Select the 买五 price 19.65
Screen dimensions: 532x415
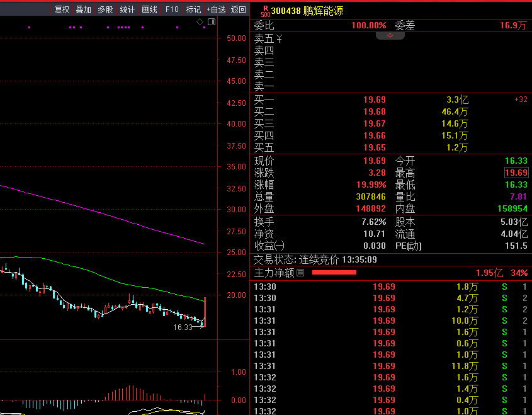pos(375,147)
